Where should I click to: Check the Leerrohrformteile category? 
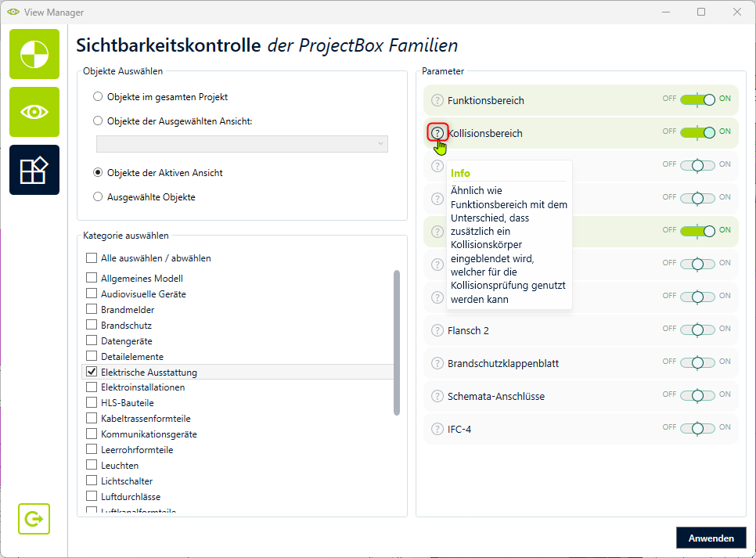[92, 449]
